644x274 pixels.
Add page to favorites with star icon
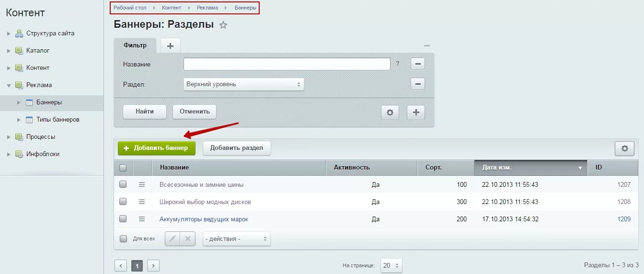[x=223, y=25]
